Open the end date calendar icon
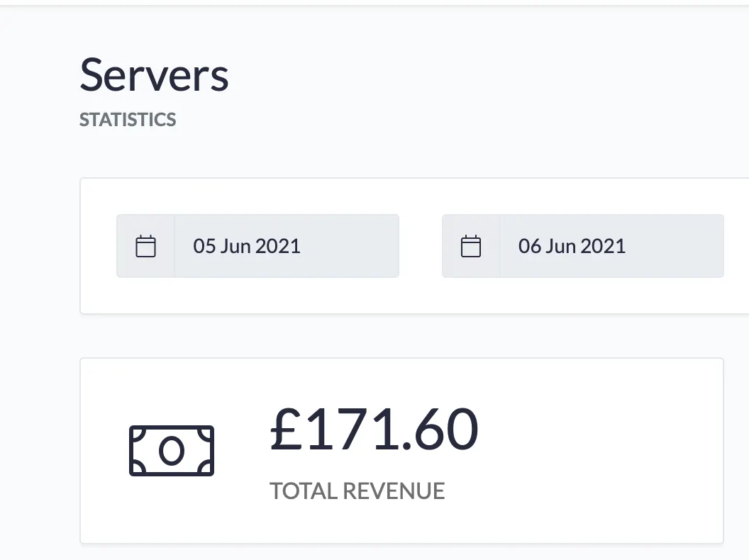Viewport: 749px width, 560px height. coord(471,246)
